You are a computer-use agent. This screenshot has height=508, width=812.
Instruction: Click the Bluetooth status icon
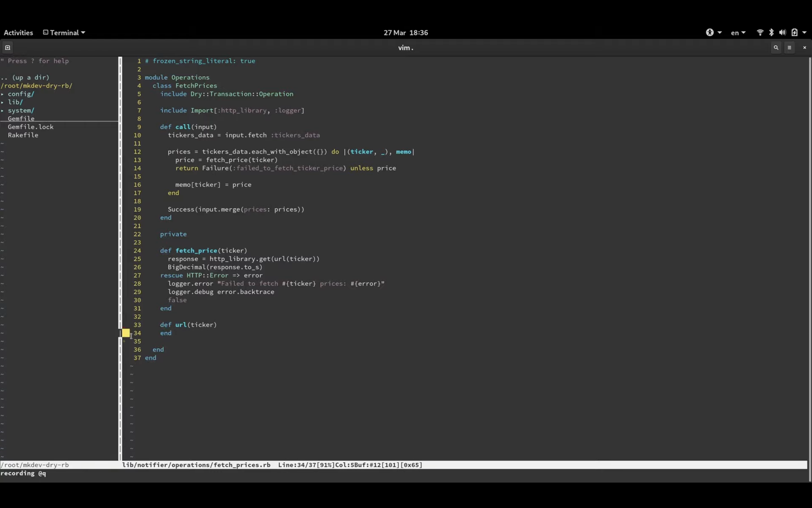click(771, 33)
